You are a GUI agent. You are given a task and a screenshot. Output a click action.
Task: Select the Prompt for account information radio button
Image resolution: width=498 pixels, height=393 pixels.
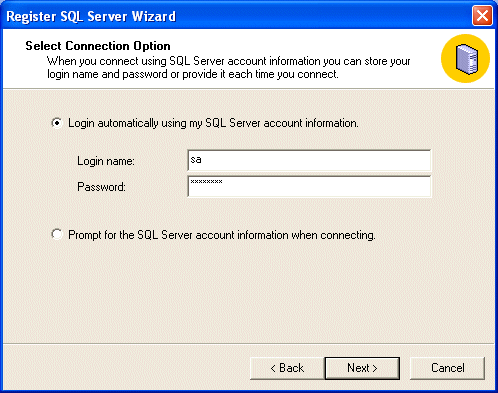[57, 234]
